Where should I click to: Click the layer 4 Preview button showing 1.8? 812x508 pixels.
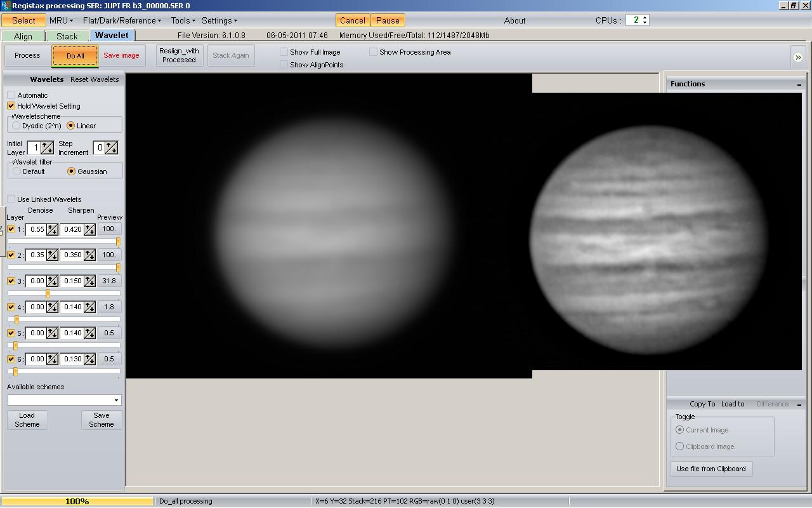point(109,307)
